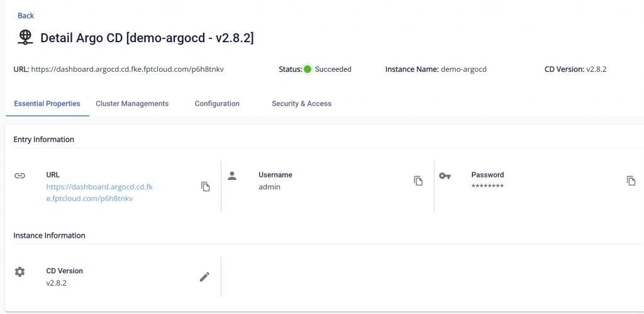Screen dimensions: 644x314
Task: Switch to Essential Properties tab
Action: [47, 104]
